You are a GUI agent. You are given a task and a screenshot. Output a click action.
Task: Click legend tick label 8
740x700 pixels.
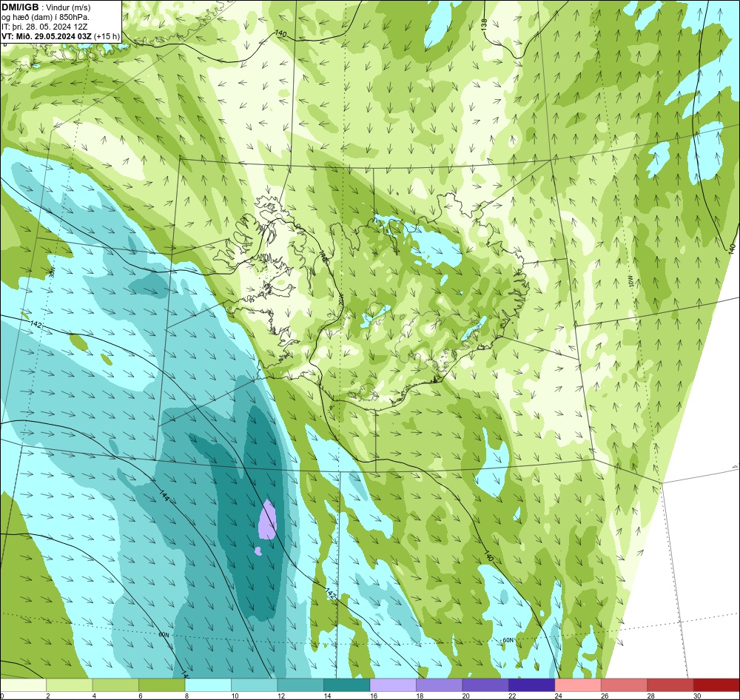click(187, 696)
